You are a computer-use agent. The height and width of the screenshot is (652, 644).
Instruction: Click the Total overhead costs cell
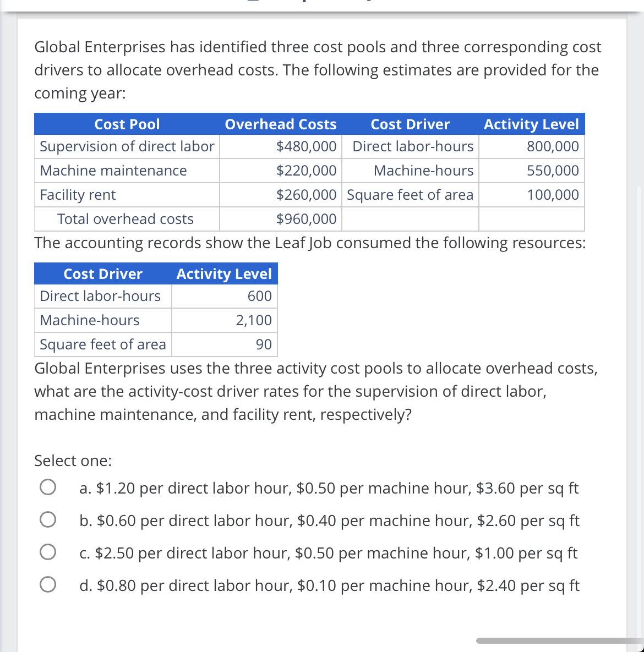pyautogui.click(x=126, y=219)
